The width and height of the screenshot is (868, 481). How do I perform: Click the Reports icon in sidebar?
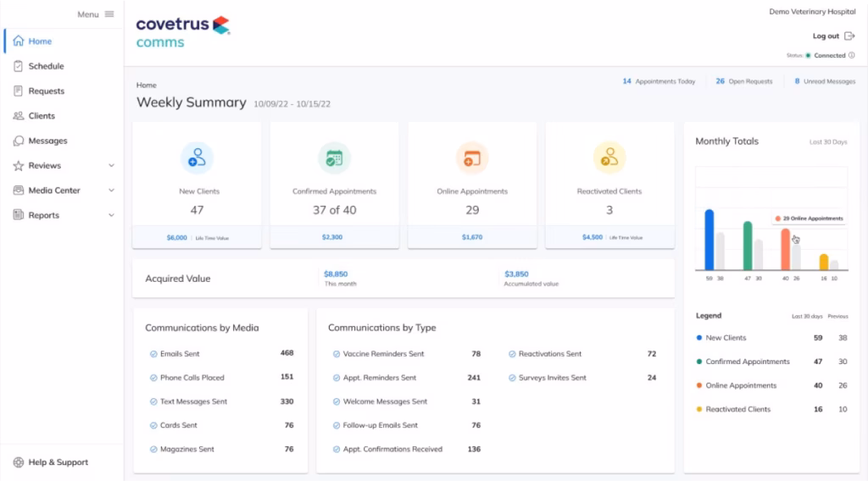pos(19,215)
